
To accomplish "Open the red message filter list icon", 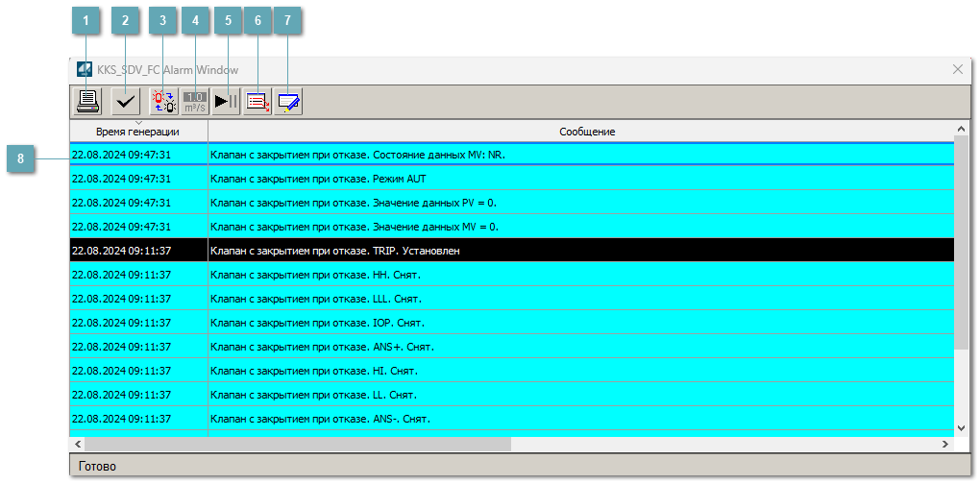I will coord(257,100).
